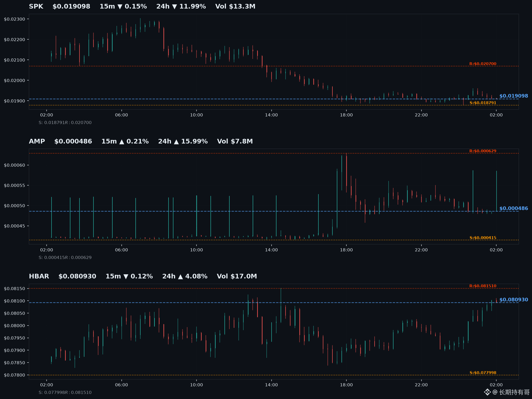Screen dimensions: 532x399
Task: Click AMP's 24h ▲ 15.99% change
Action: pos(183,141)
